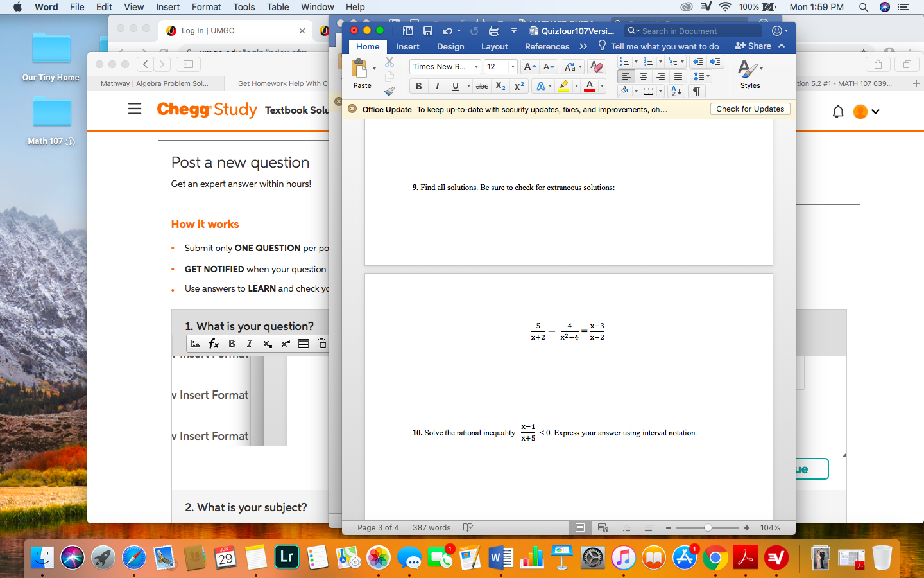This screenshot has height=578, width=924.
Task: Open the font size dropdown
Action: [501, 66]
